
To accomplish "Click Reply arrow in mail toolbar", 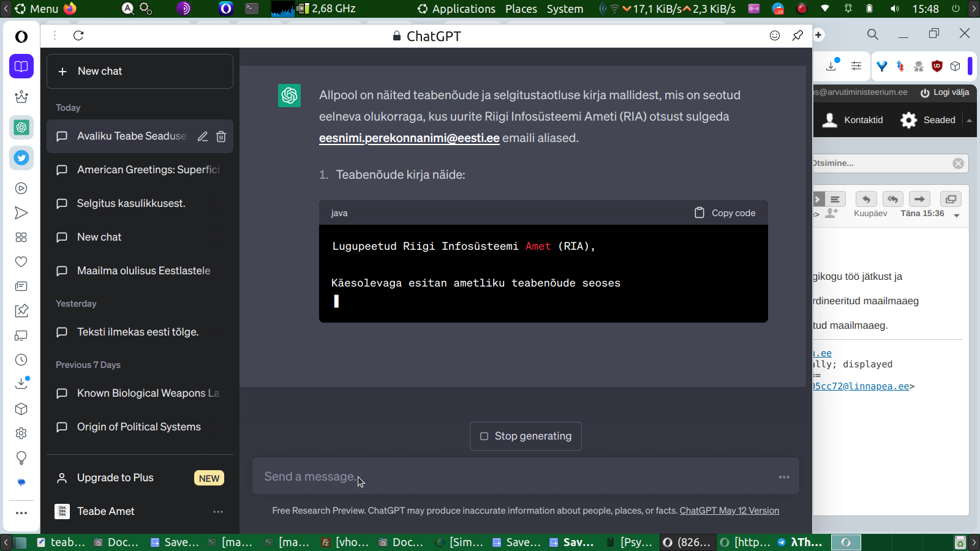I will 866,199.
